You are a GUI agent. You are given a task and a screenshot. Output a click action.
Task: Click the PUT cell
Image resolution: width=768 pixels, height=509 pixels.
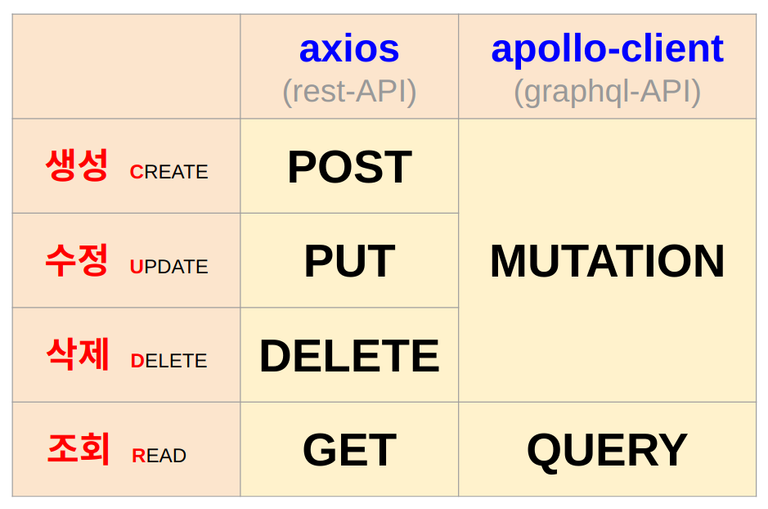click(349, 261)
